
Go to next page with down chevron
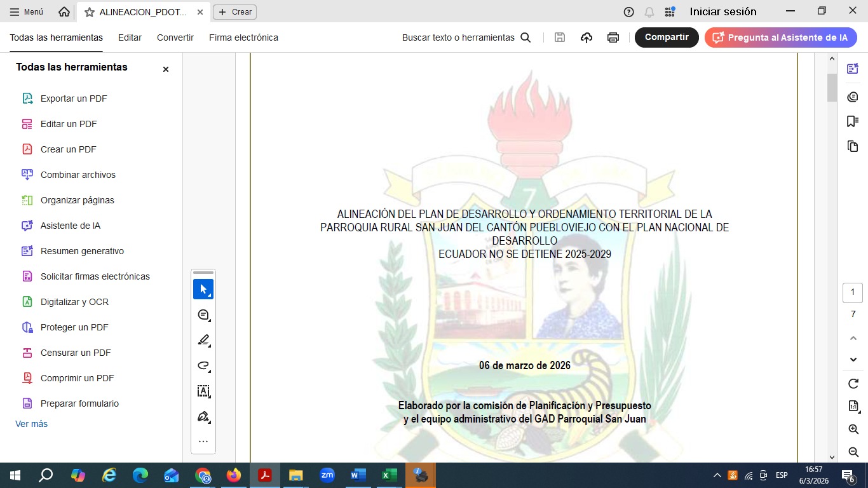[x=853, y=360]
